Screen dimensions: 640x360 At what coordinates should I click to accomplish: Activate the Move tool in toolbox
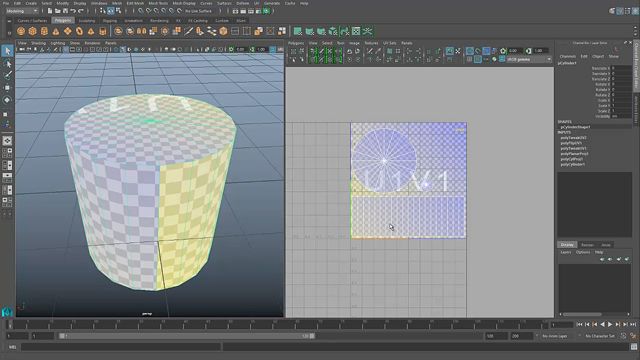[7, 87]
